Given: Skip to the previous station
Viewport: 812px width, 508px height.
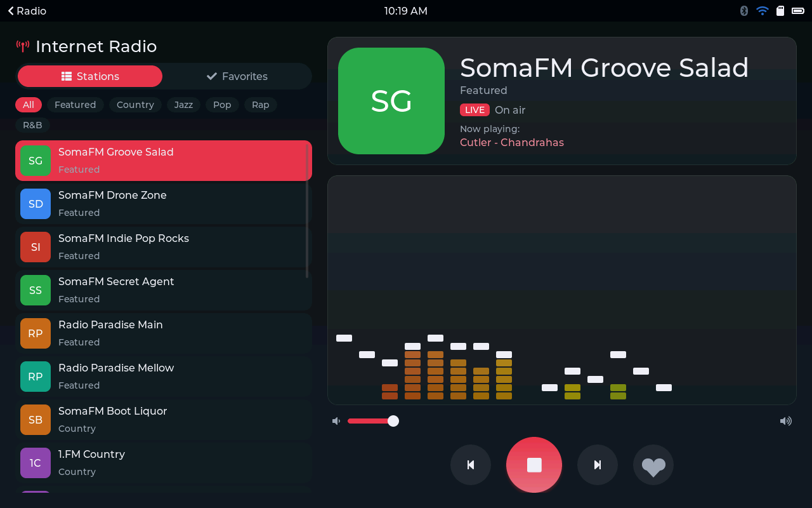Looking at the screenshot, I should [x=471, y=465].
